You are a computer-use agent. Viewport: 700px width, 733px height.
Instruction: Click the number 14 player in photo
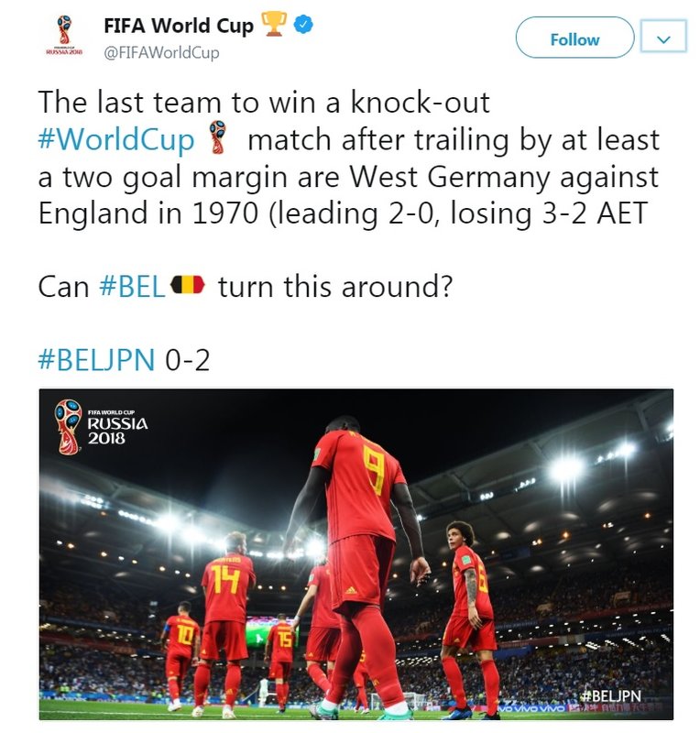[x=225, y=624]
